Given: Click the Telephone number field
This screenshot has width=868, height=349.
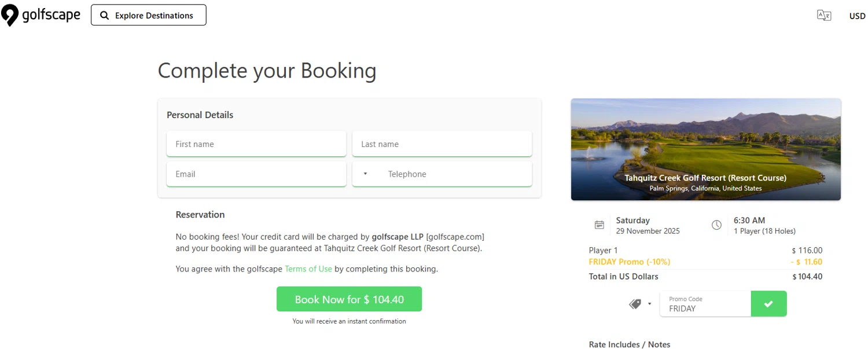Looking at the screenshot, I should (457, 174).
